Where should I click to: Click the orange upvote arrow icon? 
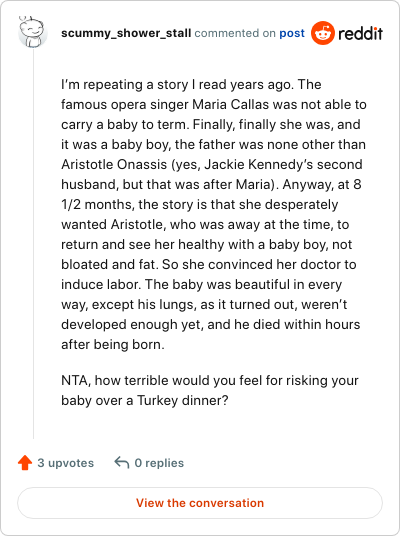(x=25, y=463)
